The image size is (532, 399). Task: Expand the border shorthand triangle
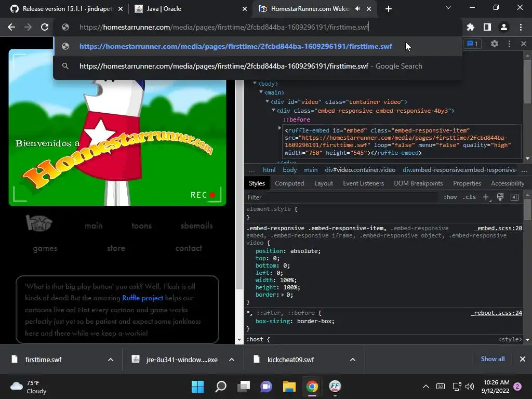[283, 295]
